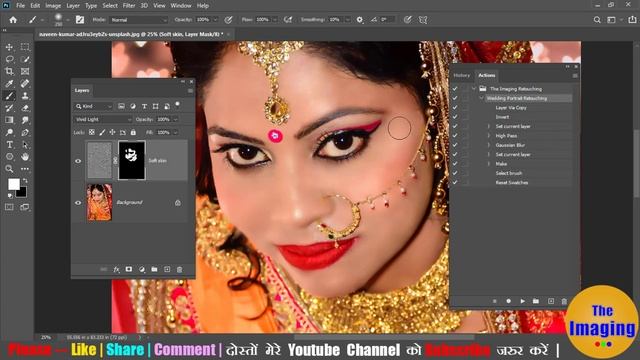Select the Layers panel tab
Image resolution: width=640 pixels, height=360 pixels.
[x=82, y=90]
